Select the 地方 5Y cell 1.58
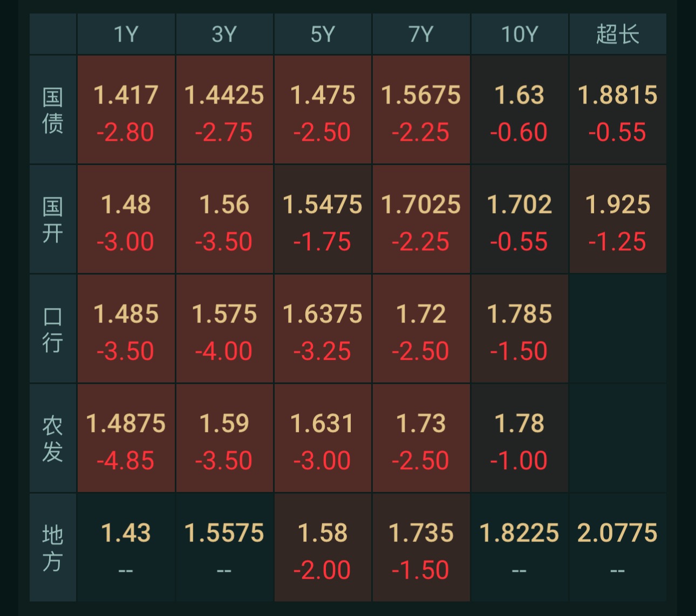This screenshot has height=616, width=696. point(323,547)
